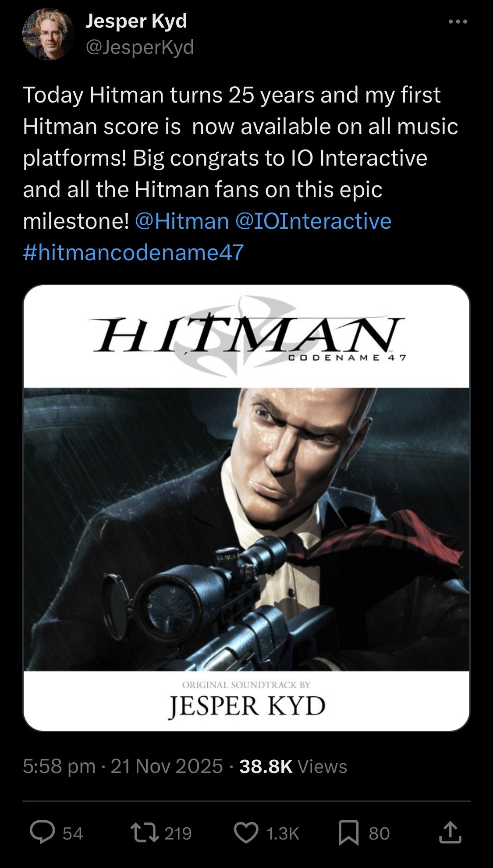
Task: Tap the 80 bookmarks count
Action: coord(379,833)
